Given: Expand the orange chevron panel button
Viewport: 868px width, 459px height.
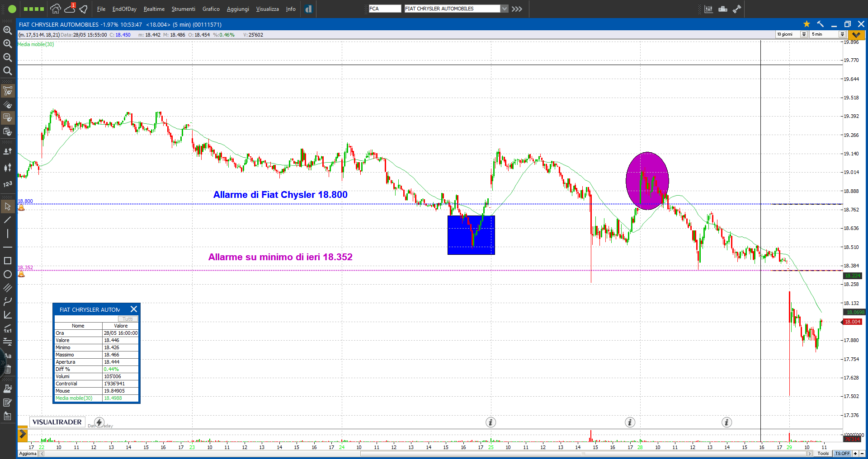Looking at the screenshot, I should tap(856, 35).
